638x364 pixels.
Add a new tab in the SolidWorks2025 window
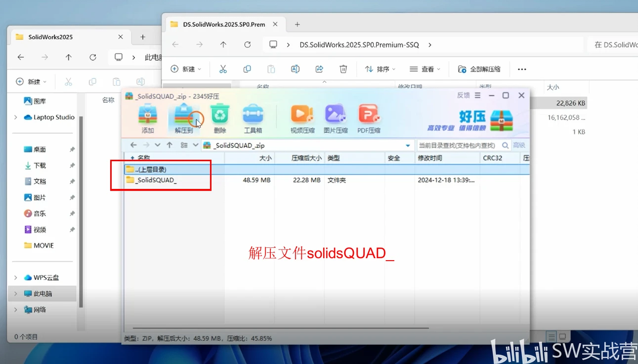pyautogui.click(x=143, y=37)
